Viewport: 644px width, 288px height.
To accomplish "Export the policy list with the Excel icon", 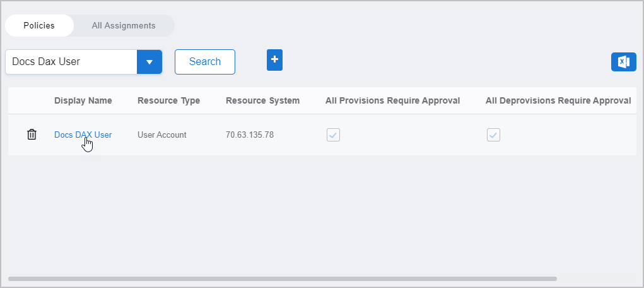I will pyautogui.click(x=623, y=61).
